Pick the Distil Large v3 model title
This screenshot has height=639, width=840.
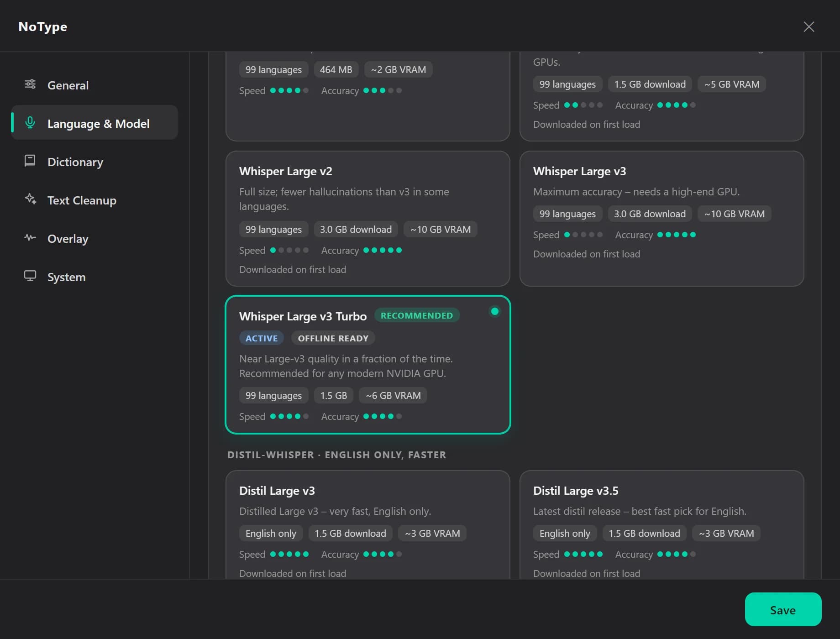pyautogui.click(x=277, y=491)
